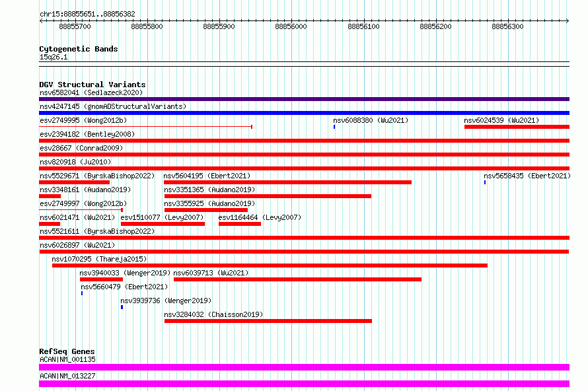
Task: Click the red bar under nsv3940033
Action: coord(101,279)
